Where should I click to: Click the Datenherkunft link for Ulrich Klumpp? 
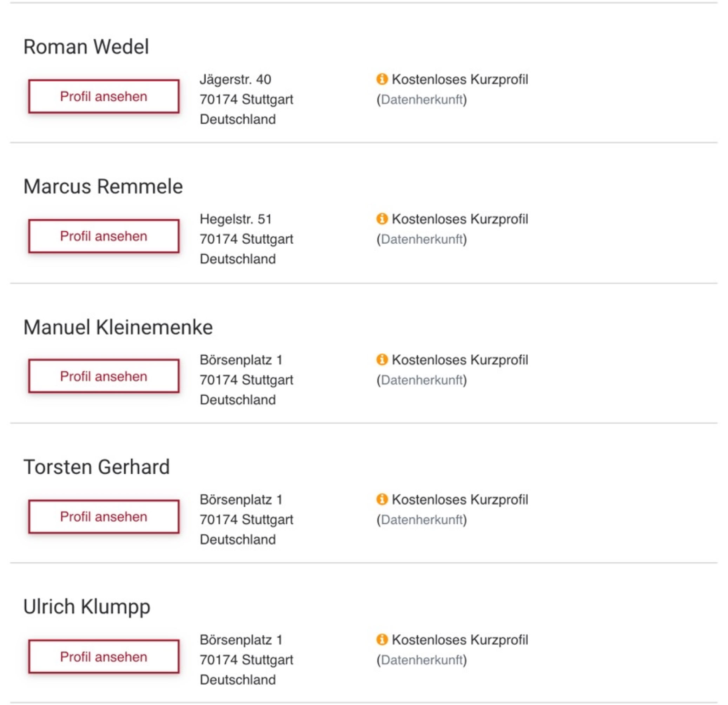coord(422,660)
